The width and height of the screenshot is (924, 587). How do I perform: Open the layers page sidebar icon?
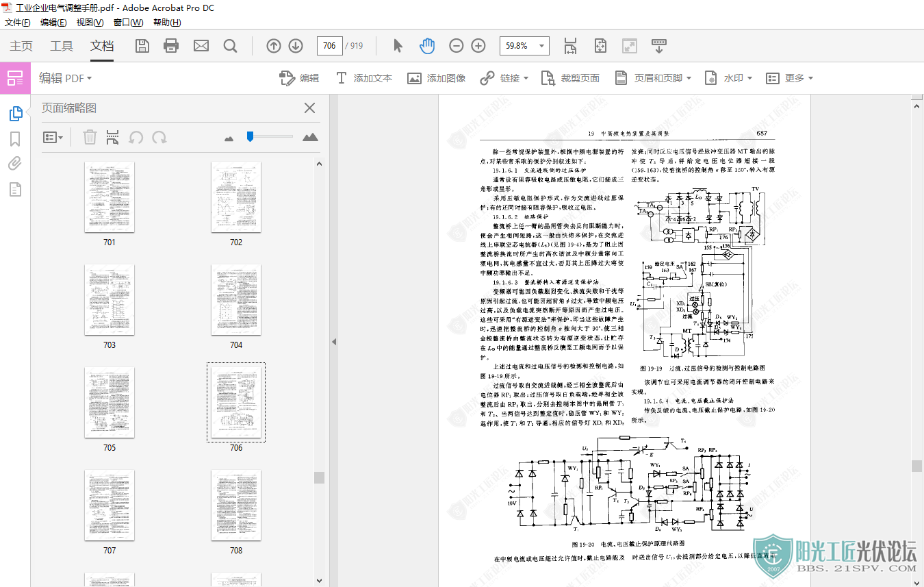15,189
